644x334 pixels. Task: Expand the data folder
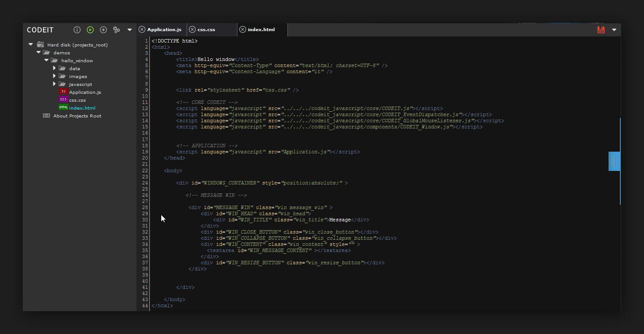(54, 68)
